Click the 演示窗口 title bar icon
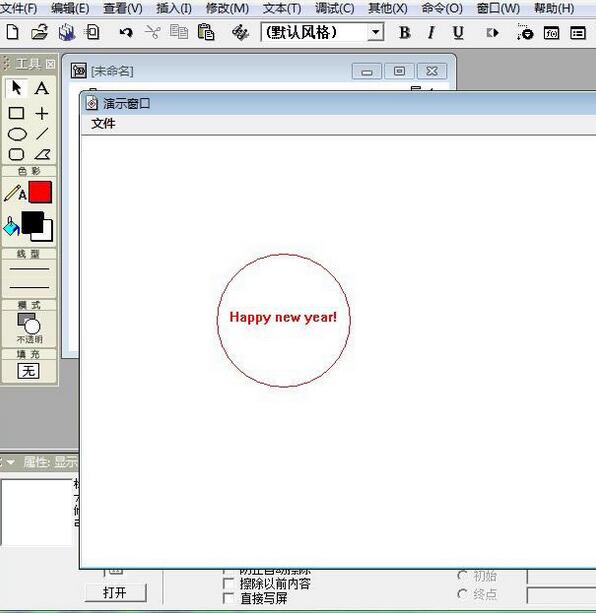This screenshot has width=596, height=613. (x=91, y=104)
